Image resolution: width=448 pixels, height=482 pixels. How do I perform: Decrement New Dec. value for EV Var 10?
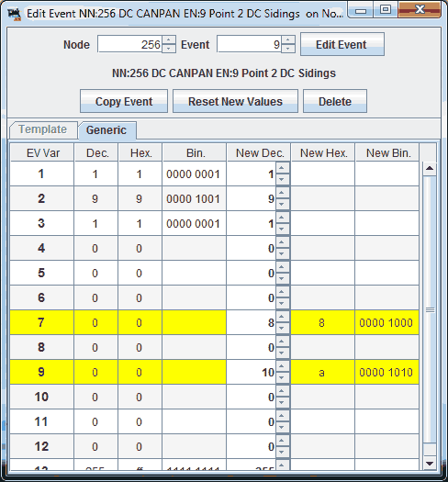click(282, 403)
